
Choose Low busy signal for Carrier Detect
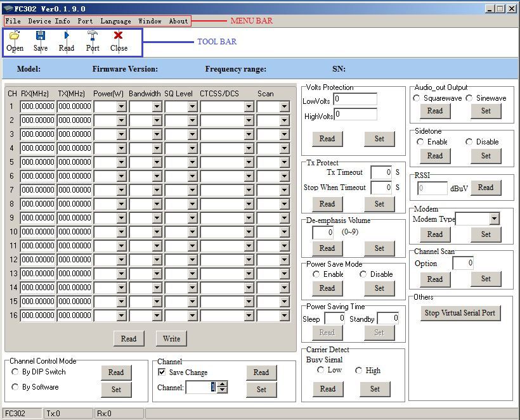click(x=320, y=370)
